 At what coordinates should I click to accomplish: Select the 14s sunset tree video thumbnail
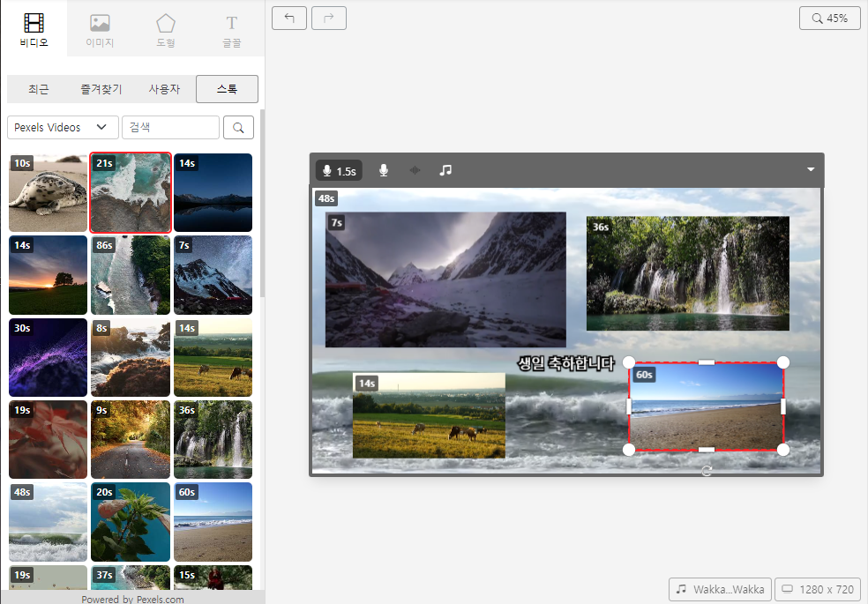click(49, 275)
